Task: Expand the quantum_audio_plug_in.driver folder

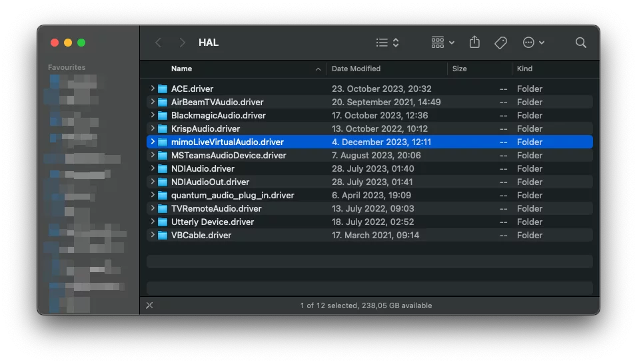Action: [153, 195]
